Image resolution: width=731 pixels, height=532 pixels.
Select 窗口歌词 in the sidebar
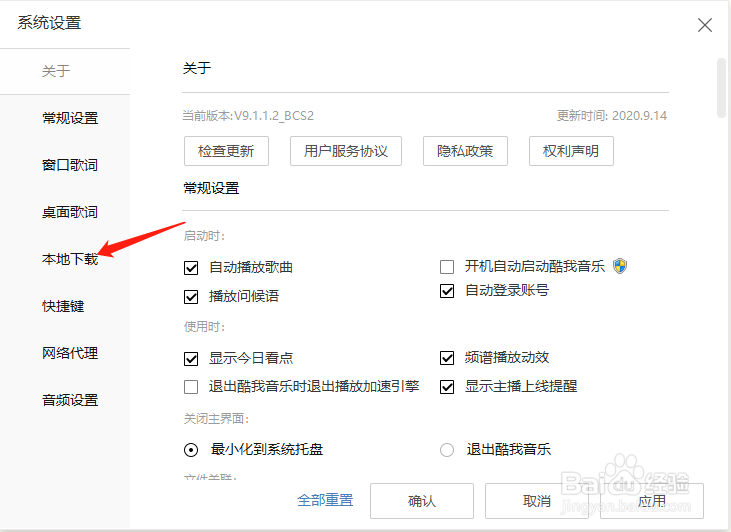pyautogui.click(x=70, y=165)
